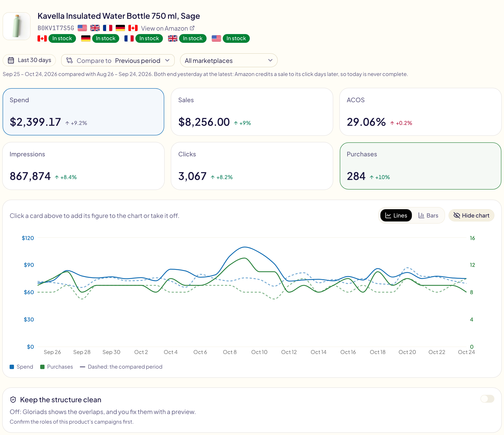The height and width of the screenshot is (435, 504).
Task: Open the water bottle product thumbnail
Action: (x=17, y=26)
